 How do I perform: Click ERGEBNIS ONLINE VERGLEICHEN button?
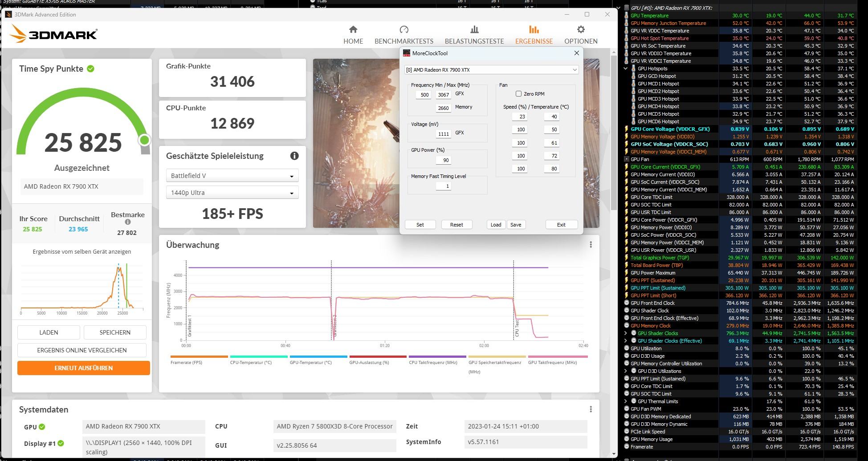[x=82, y=350]
